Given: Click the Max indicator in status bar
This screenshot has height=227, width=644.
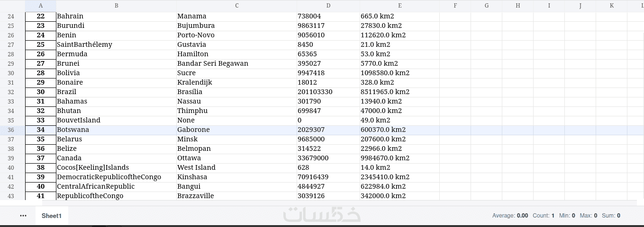Looking at the screenshot, I should pyautogui.click(x=588, y=216).
